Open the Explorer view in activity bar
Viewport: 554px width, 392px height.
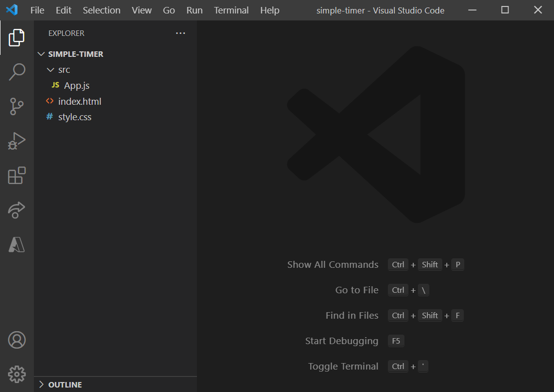[16, 38]
